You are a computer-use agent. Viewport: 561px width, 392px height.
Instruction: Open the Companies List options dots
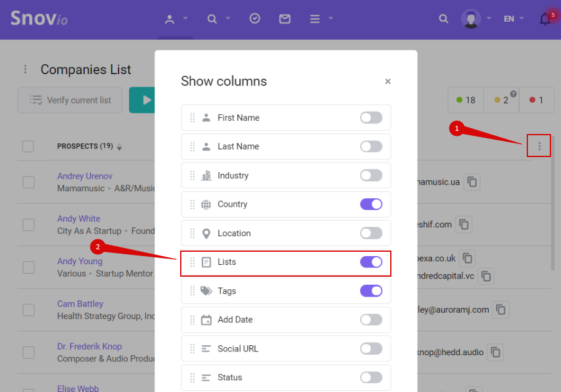(26, 69)
